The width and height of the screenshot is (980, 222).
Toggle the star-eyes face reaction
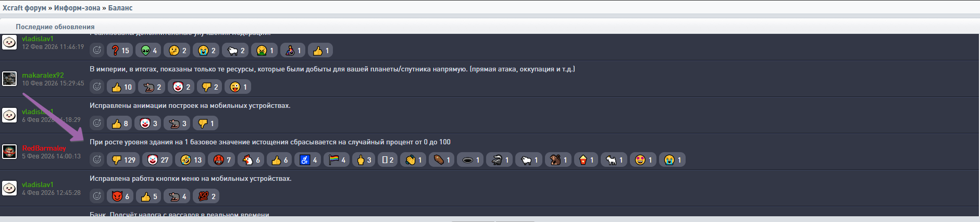(644, 160)
